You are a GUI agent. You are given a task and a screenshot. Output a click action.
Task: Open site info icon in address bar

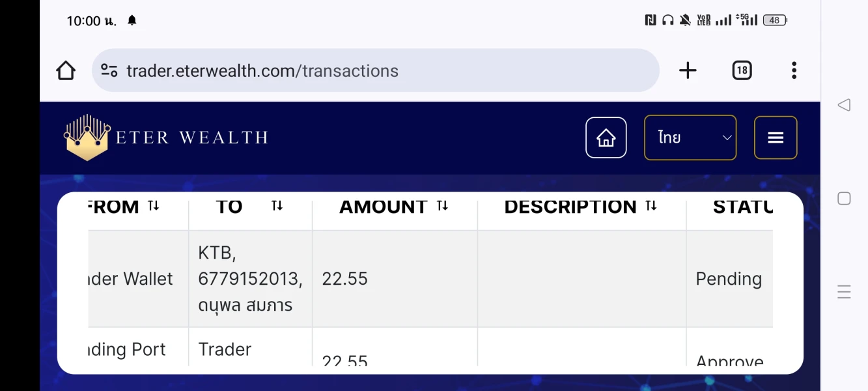pos(109,70)
